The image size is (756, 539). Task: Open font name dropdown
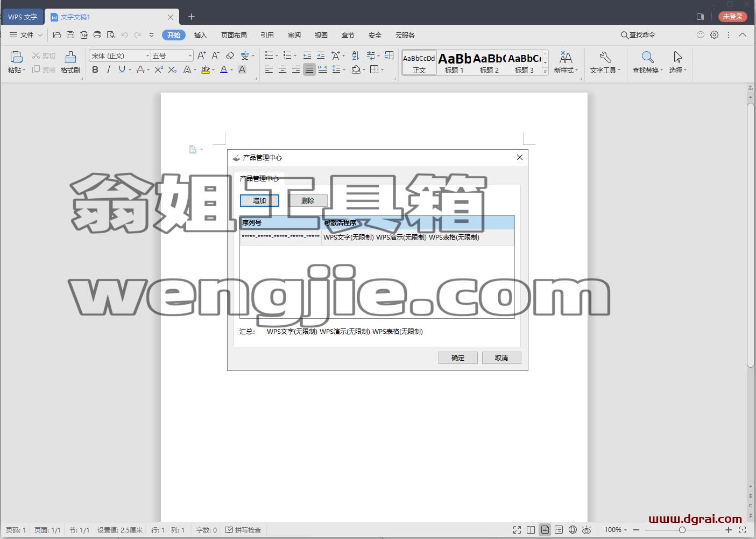pos(147,55)
